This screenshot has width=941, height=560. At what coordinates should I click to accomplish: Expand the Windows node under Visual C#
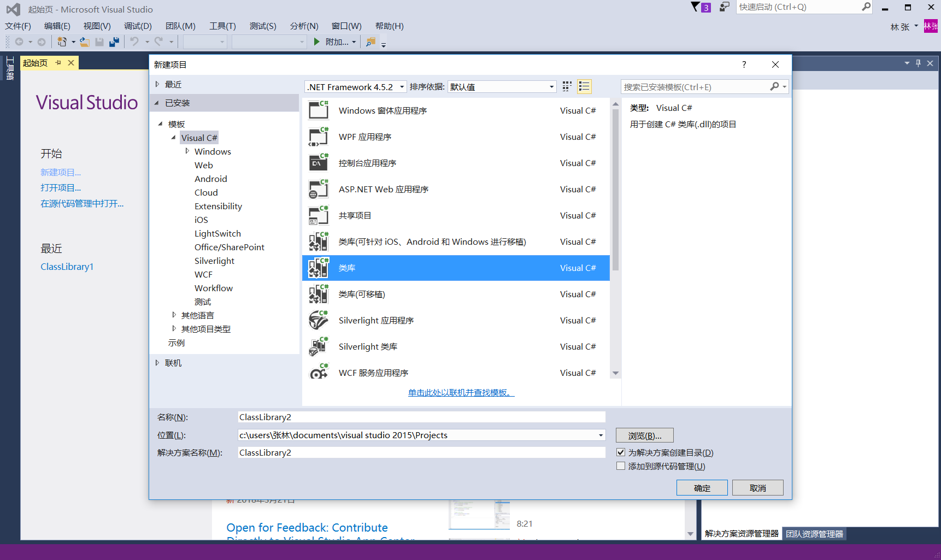coord(187,151)
